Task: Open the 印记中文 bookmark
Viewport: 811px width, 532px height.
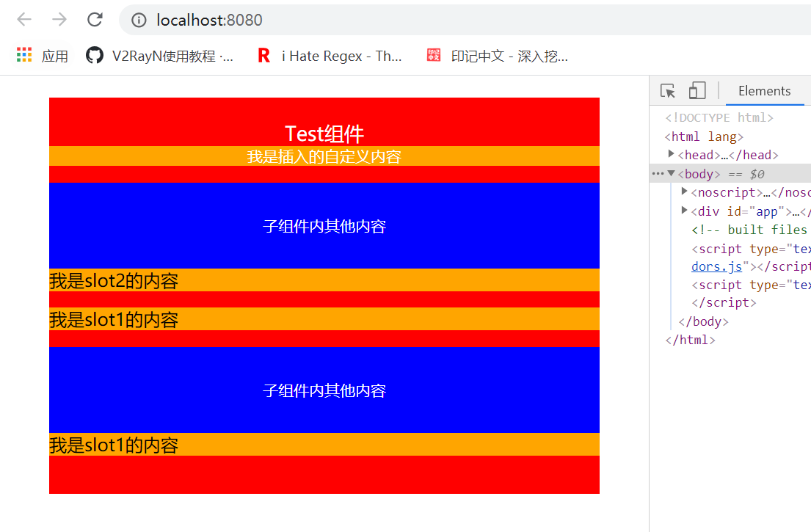Action: coord(498,55)
